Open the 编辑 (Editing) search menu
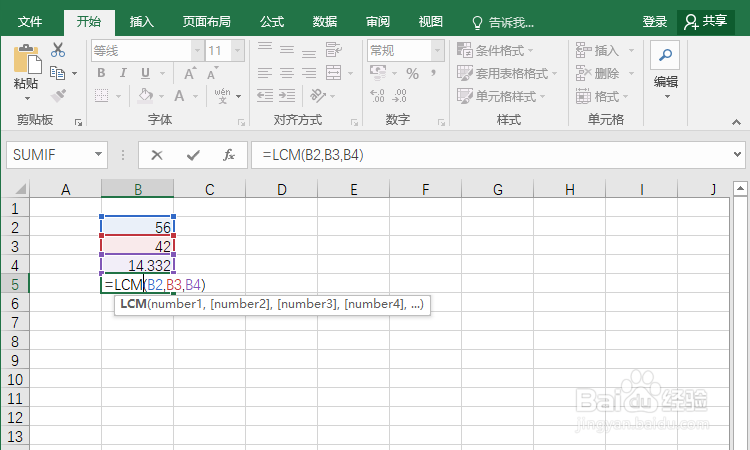The height and width of the screenshot is (450, 750). [x=665, y=70]
